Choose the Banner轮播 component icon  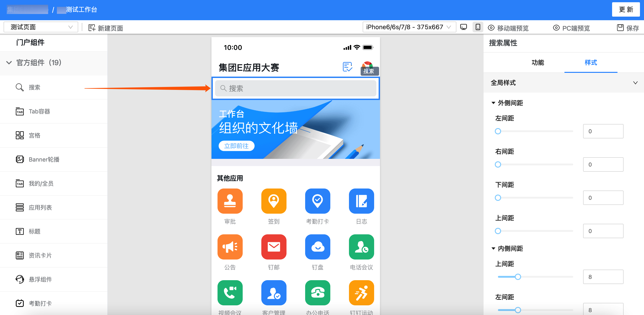[x=20, y=160]
